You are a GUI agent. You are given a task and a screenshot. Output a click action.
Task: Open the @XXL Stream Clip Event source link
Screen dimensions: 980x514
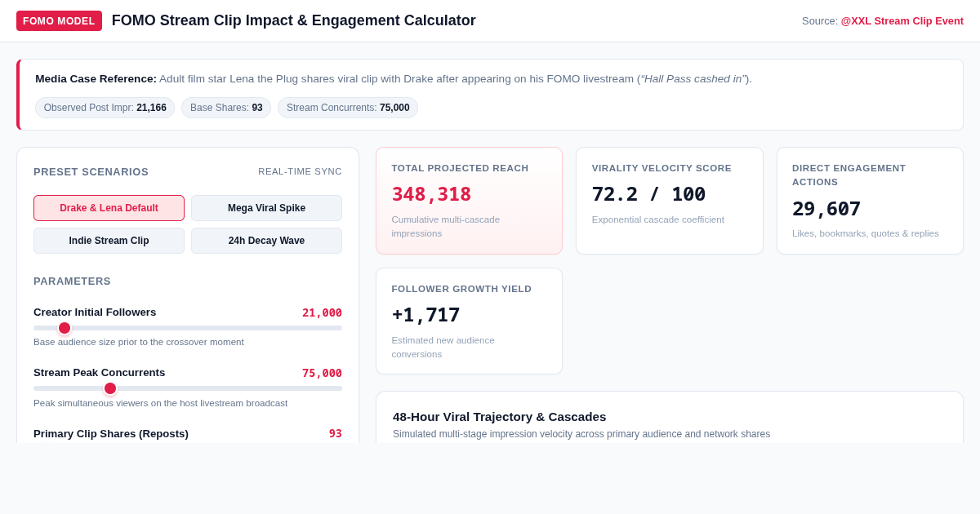click(x=902, y=21)
